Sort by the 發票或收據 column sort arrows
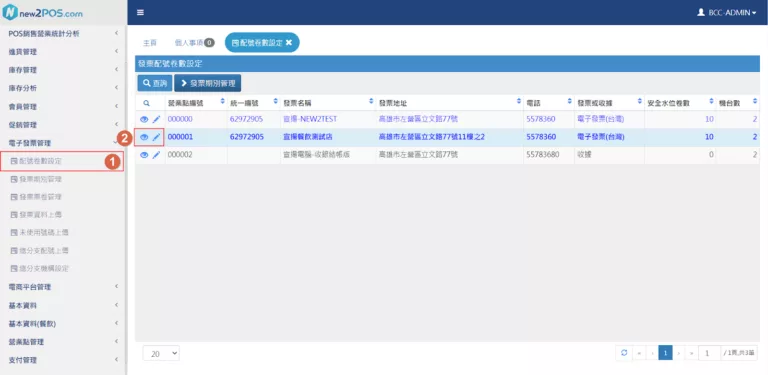768x375 pixels. pos(640,101)
